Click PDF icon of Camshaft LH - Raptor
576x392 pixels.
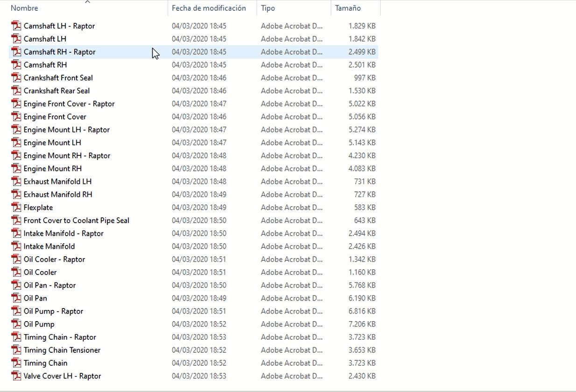tap(16, 26)
